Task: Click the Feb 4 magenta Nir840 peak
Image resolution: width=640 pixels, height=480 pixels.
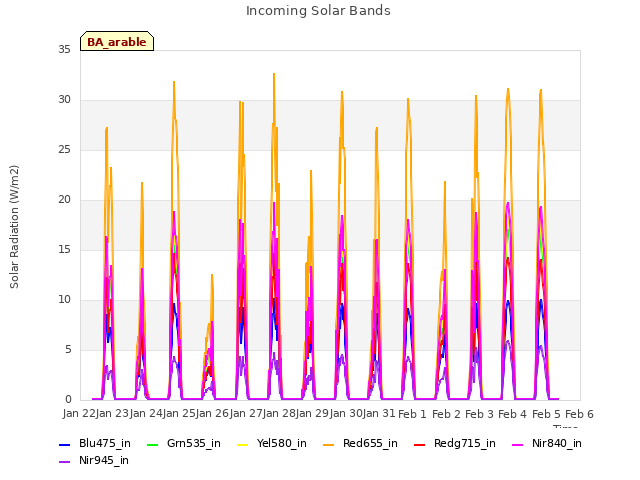Action: tap(508, 203)
